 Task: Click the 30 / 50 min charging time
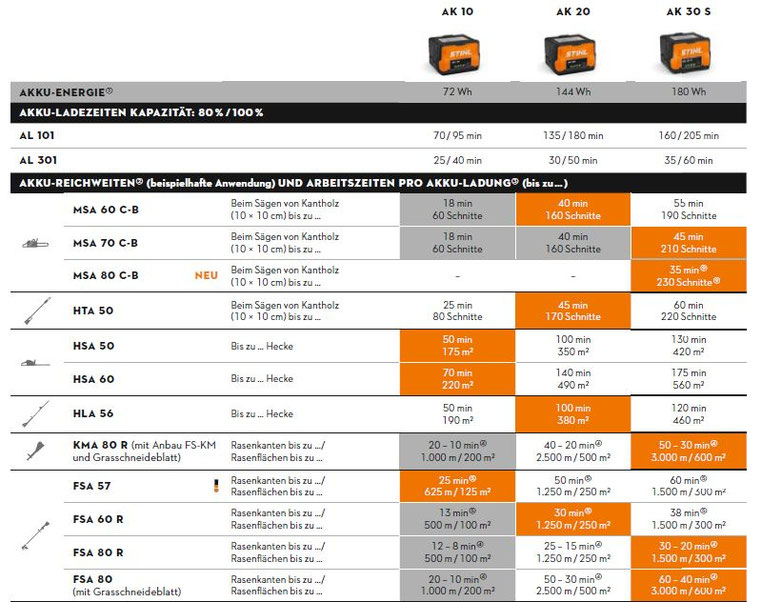573,160
